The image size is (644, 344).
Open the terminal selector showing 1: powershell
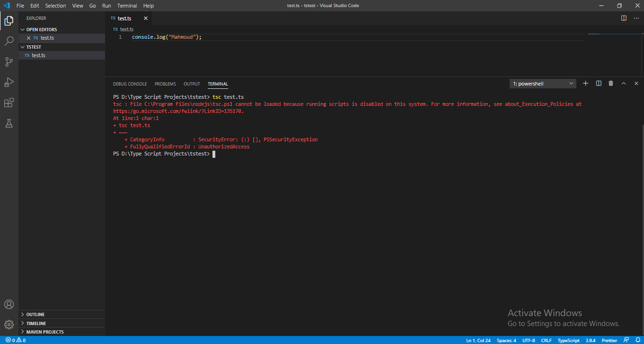(542, 83)
